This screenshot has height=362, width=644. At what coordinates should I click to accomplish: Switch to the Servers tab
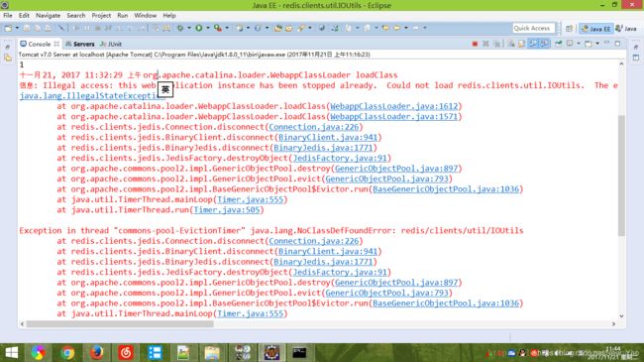(79, 44)
